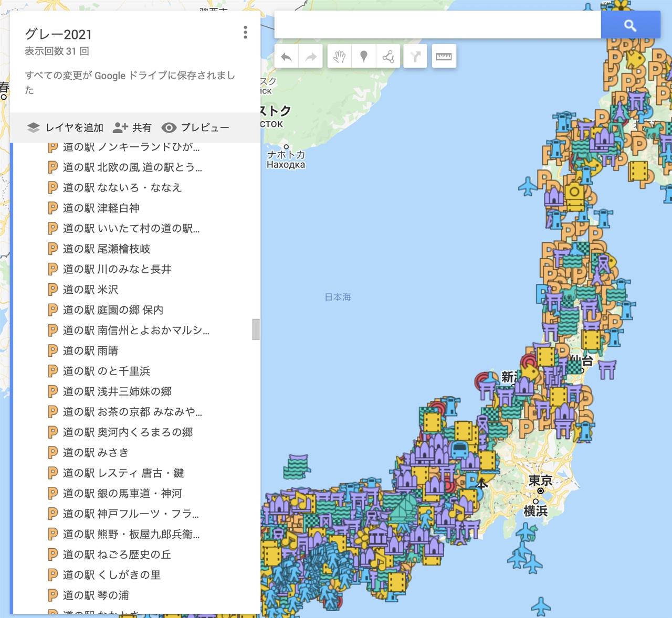Click the P marker icon beside 道の駅 津軽白神
Viewport: 672px width, 618px height.
pyautogui.click(x=52, y=208)
